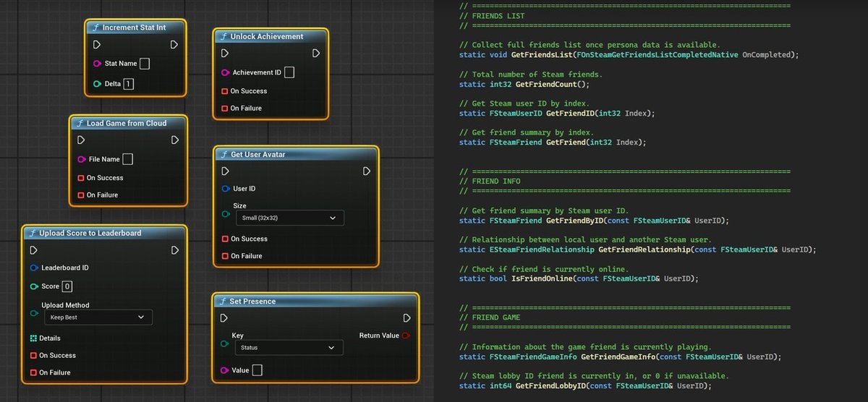Click the Leaderboard ID pin
This screenshot has width=868, height=402.
click(x=33, y=268)
